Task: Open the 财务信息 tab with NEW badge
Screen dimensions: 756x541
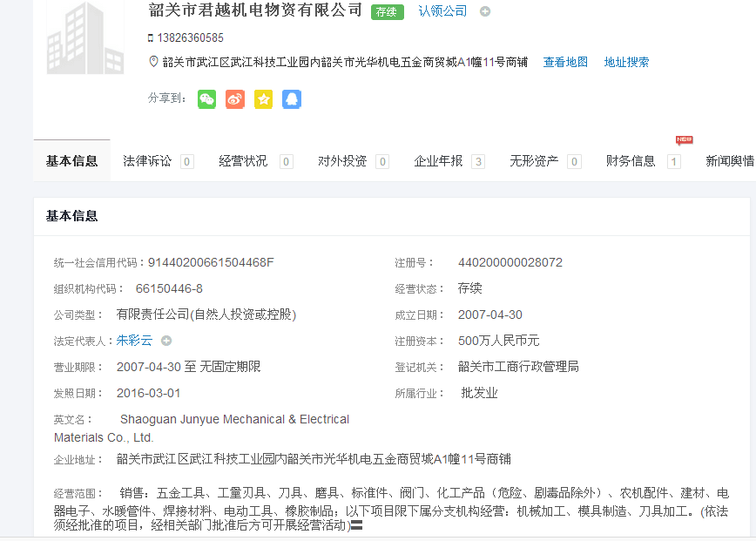Action: (631, 161)
